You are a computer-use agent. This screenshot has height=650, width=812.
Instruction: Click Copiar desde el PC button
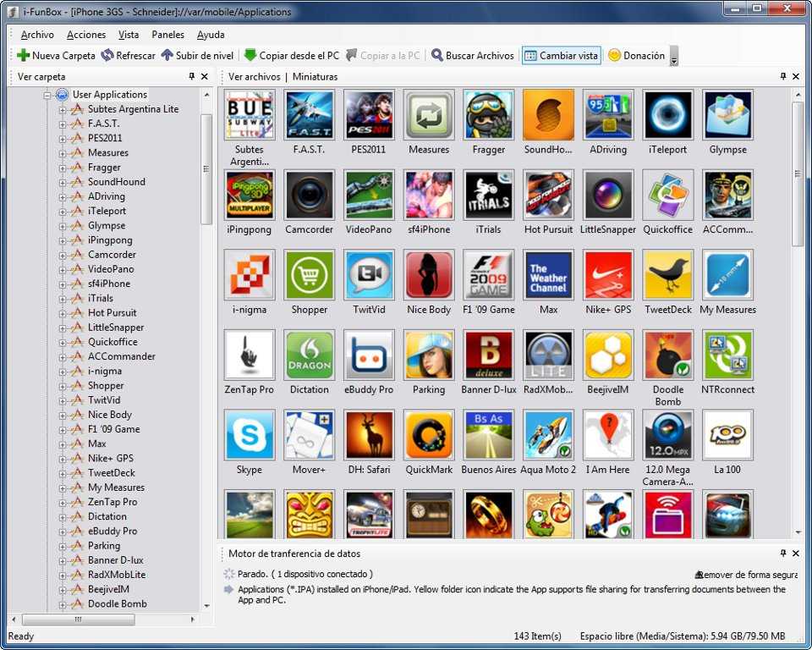[291, 56]
